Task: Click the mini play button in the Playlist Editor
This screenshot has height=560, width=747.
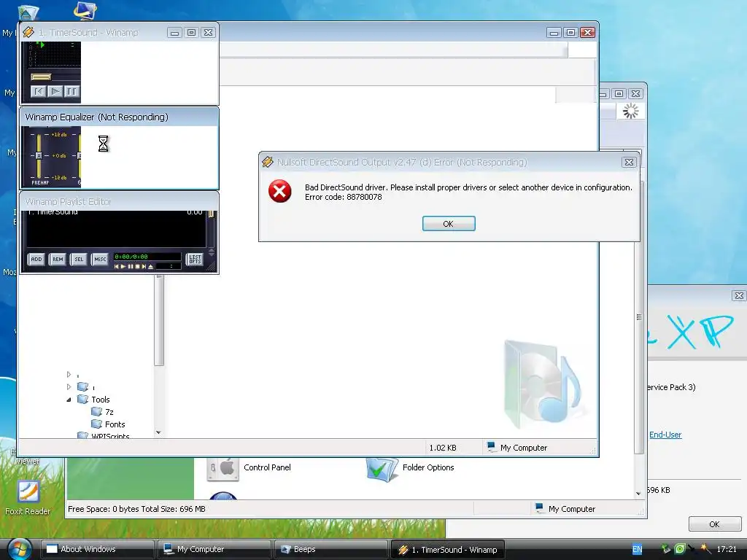Action: pos(123,267)
